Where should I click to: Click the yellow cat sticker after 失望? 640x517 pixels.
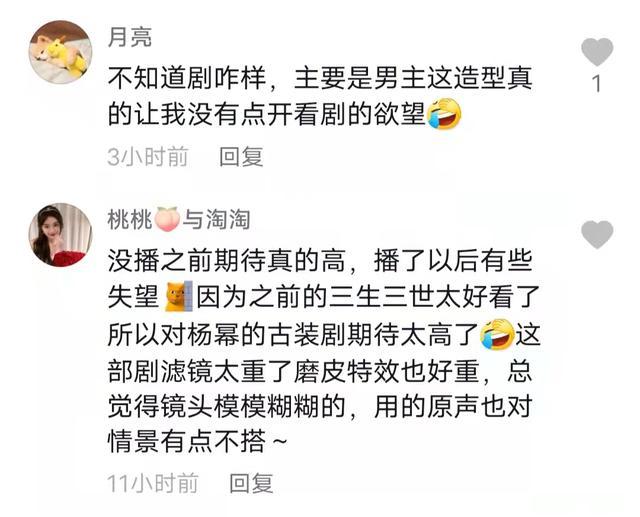pos(178,297)
